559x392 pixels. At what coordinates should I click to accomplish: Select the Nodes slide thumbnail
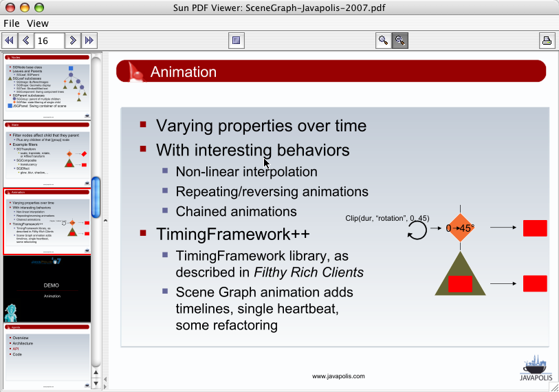tap(47, 86)
